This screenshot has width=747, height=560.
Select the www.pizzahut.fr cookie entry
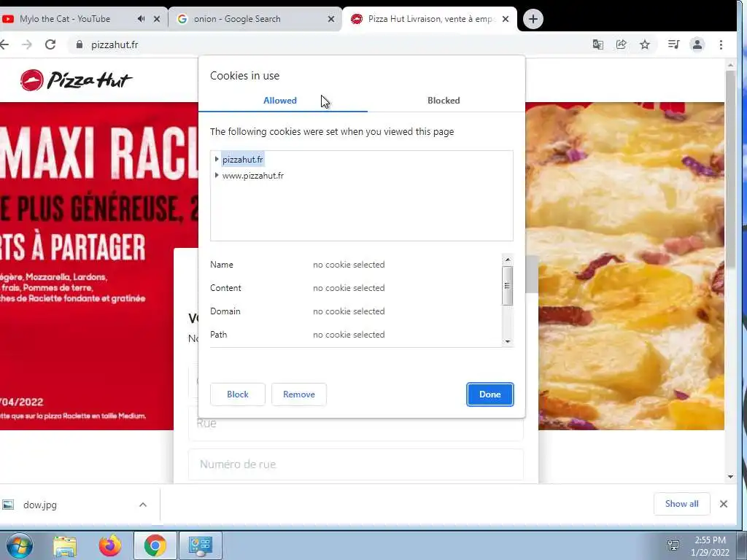coord(253,176)
